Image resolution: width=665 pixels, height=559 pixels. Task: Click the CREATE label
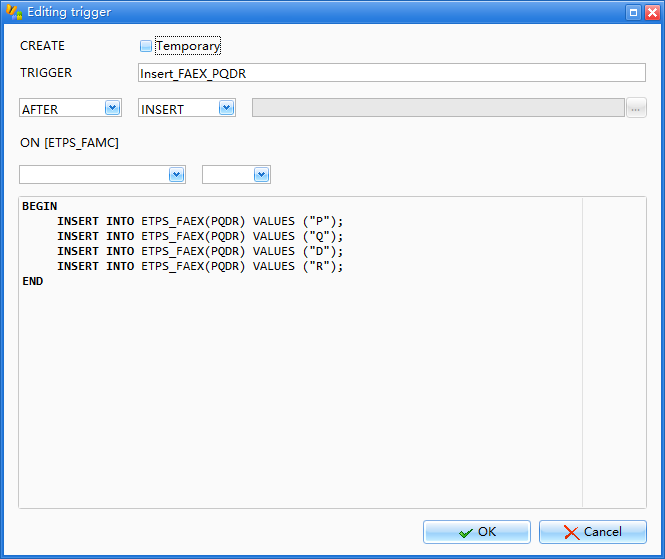click(42, 46)
